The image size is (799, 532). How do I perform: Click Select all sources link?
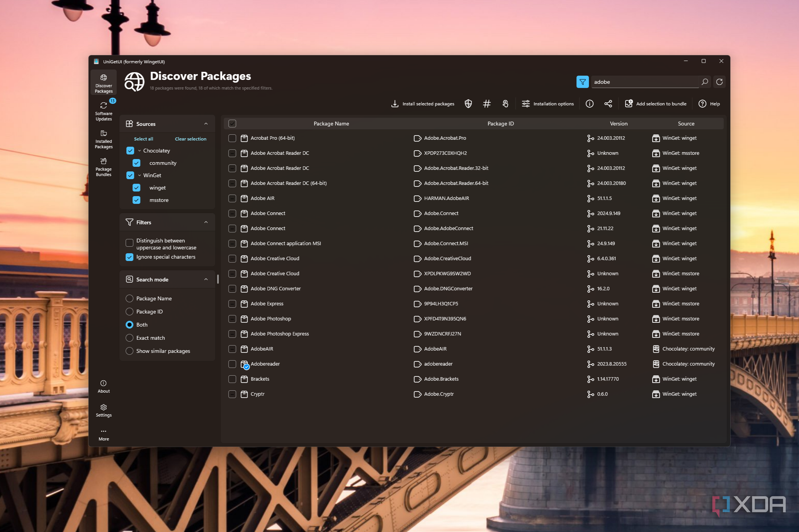[143, 139]
